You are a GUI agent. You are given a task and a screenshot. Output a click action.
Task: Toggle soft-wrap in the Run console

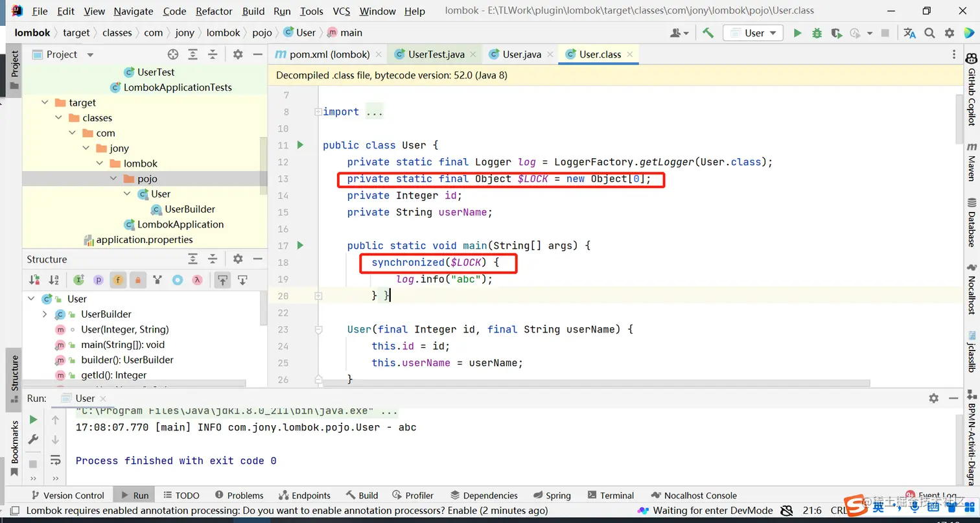point(56,460)
